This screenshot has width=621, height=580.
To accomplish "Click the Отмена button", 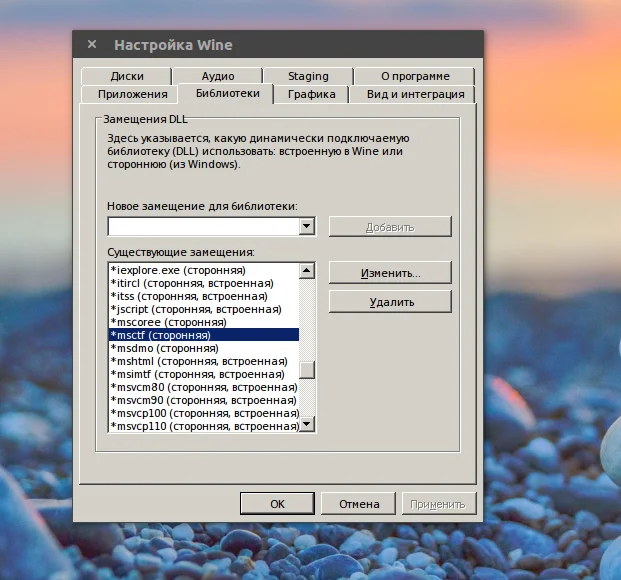I will pos(359,504).
